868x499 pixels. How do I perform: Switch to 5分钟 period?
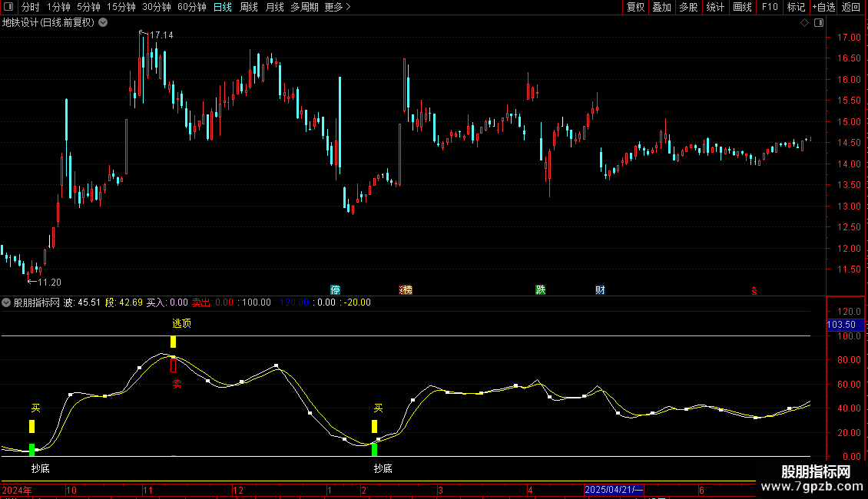[x=88, y=7]
